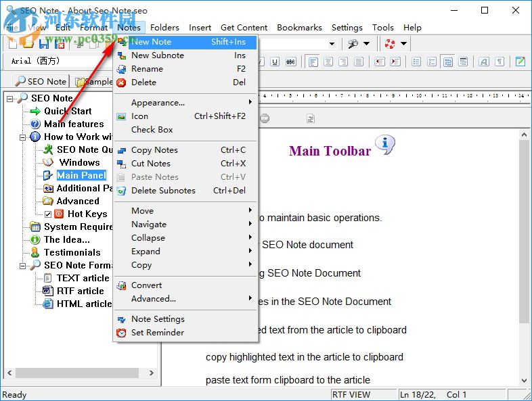Screen dimensions: 532x401
Task: Collapse the SEO Note Formats node
Action: (22, 266)
